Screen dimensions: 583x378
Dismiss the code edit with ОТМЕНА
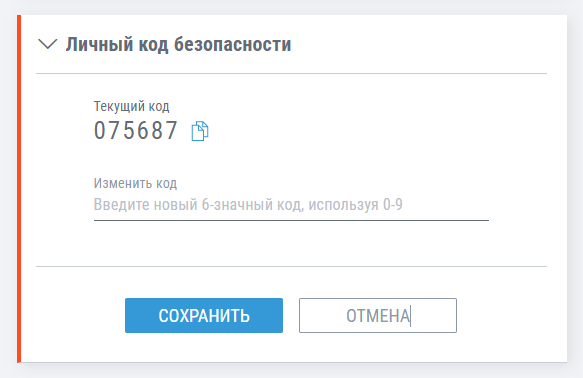pos(378,315)
